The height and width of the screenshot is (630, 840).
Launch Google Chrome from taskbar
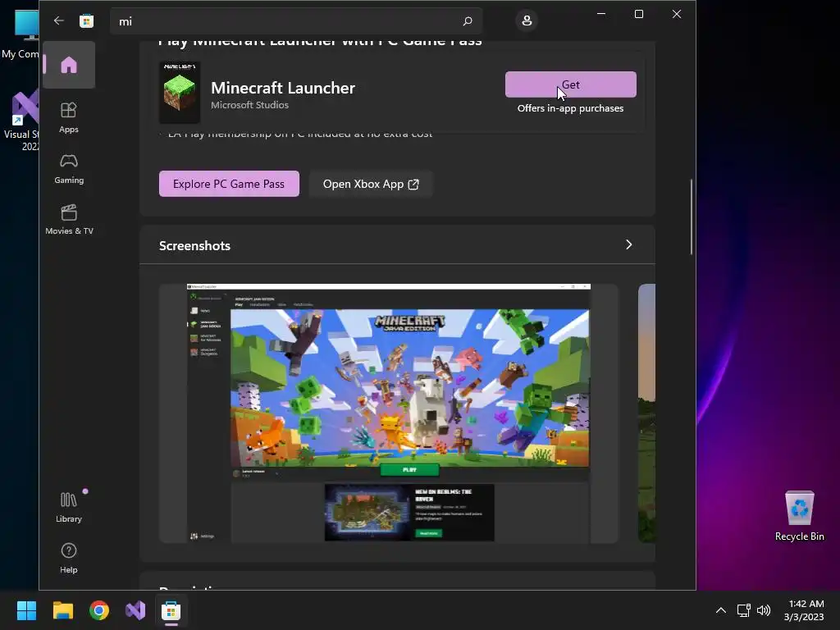tap(99, 610)
